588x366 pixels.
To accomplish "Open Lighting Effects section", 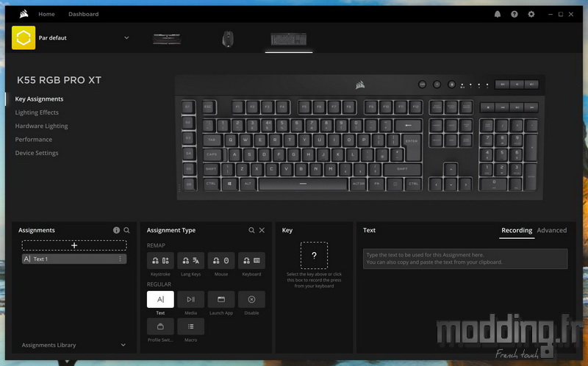I will pos(37,112).
